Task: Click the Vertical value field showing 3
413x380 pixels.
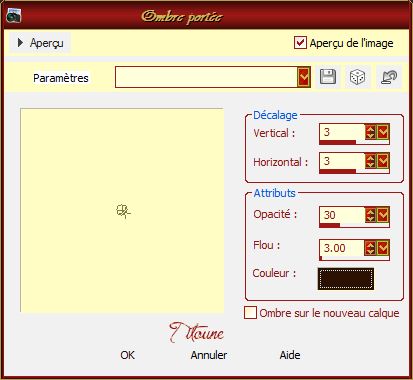Action: pos(342,132)
